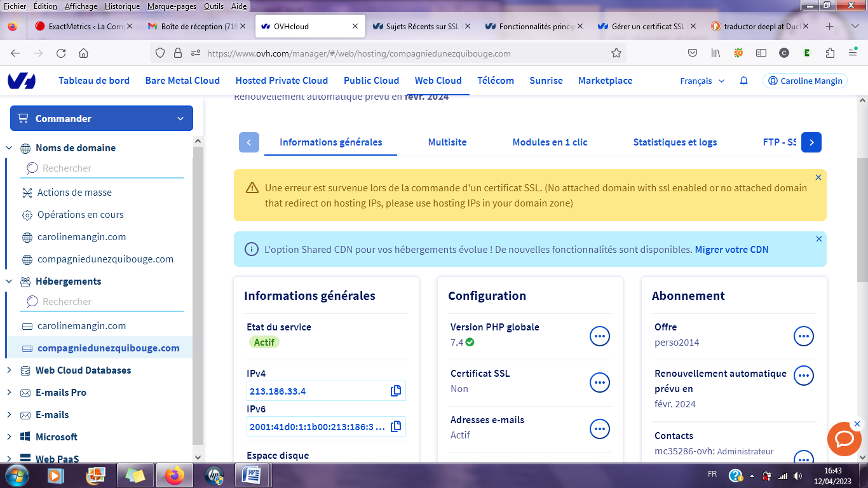Copy the IPv4 address with copy icon

395,391
